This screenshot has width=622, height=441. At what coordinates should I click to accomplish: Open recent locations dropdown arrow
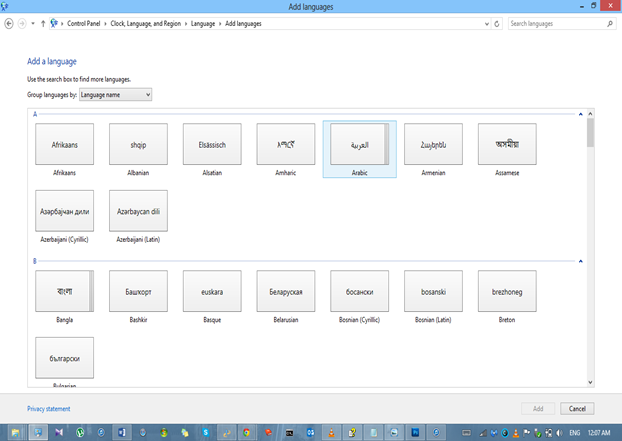(x=33, y=24)
